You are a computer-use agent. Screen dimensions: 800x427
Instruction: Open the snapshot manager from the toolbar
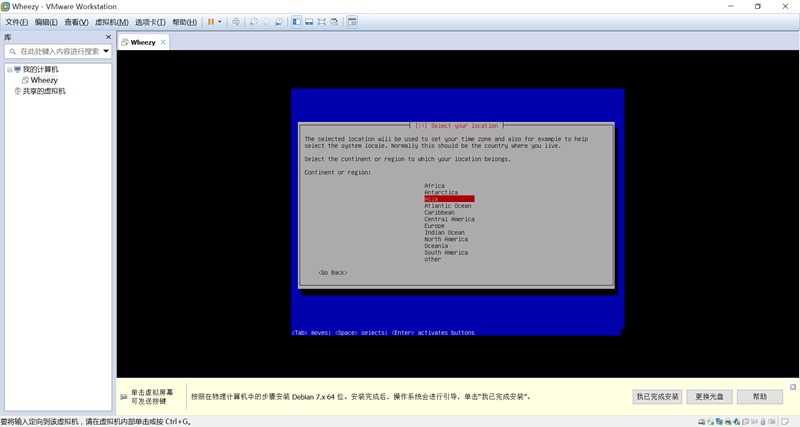point(279,22)
